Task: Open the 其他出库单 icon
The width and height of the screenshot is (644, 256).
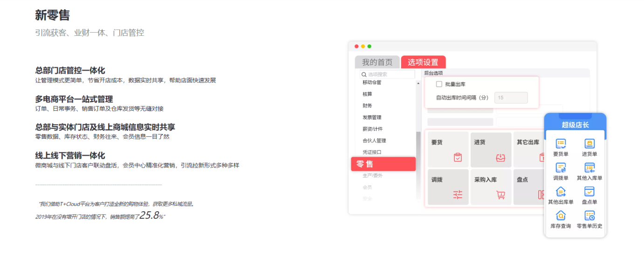Action: 561,191
